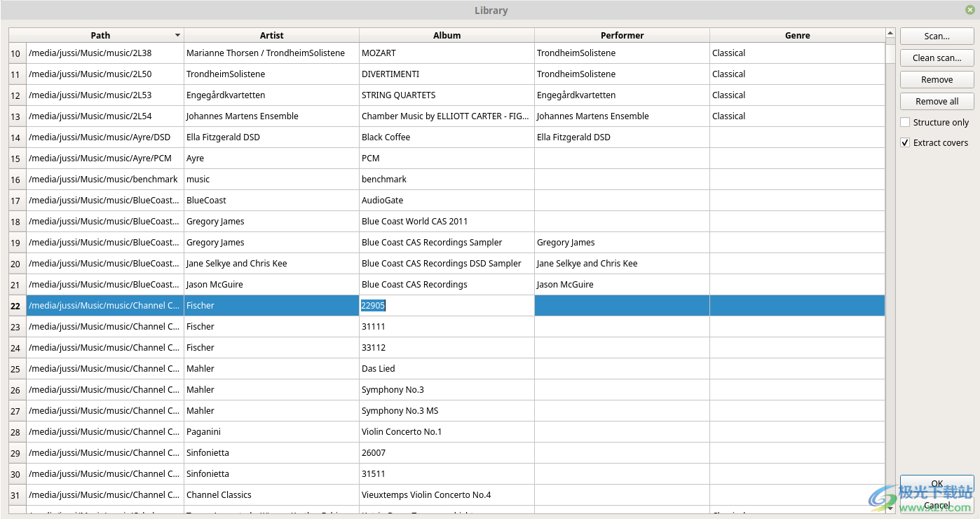This screenshot has height=519, width=980.
Task: Select Genre cell Classical in row 10
Action: click(x=798, y=53)
